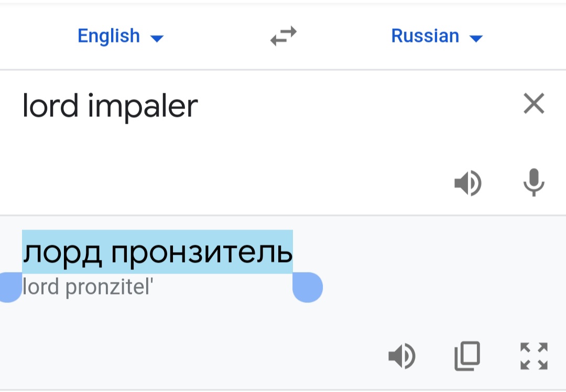Tap the highlighted word "лорд"
Screen dimensions: 566x392
(62, 253)
